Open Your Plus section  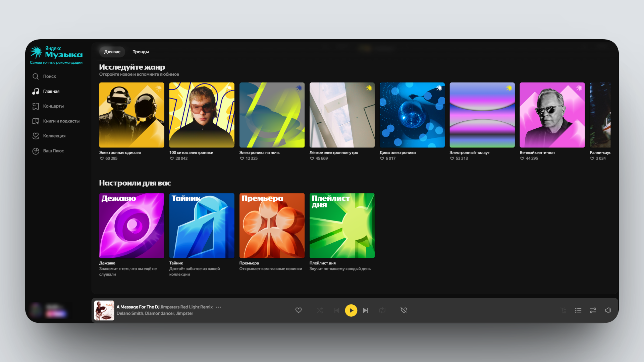pos(53,151)
